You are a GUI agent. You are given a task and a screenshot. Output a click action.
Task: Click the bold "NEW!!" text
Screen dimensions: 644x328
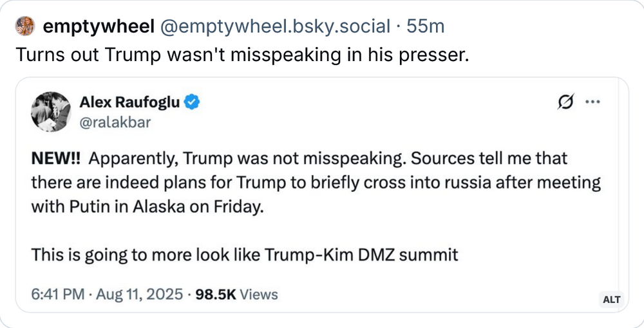coord(53,158)
